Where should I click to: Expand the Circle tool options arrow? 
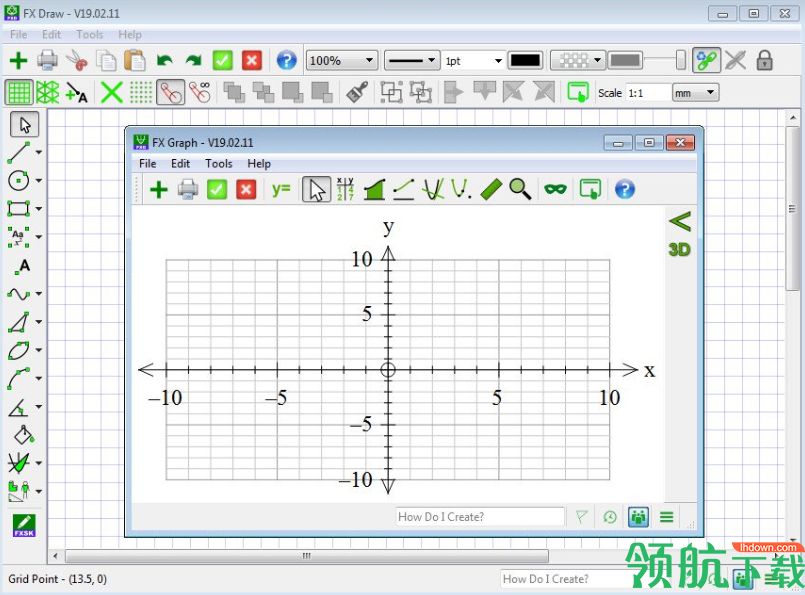pos(39,181)
